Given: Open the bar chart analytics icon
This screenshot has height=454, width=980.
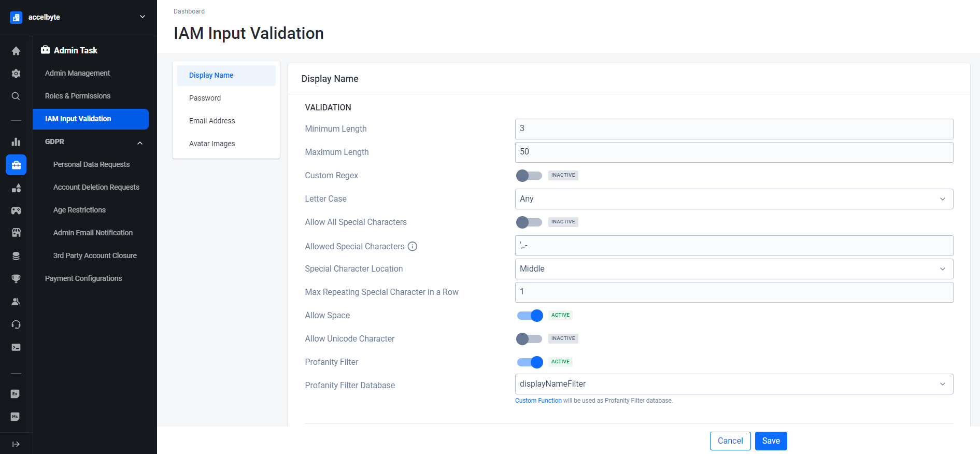Looking at the screenshot, I should pyautogui.click(x=16, y=142).
